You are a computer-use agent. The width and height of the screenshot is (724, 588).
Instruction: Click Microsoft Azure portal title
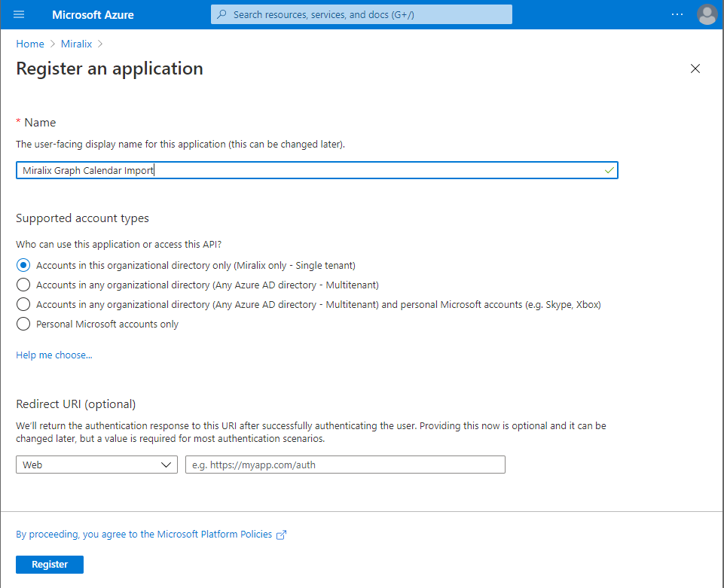pos(93,15)
